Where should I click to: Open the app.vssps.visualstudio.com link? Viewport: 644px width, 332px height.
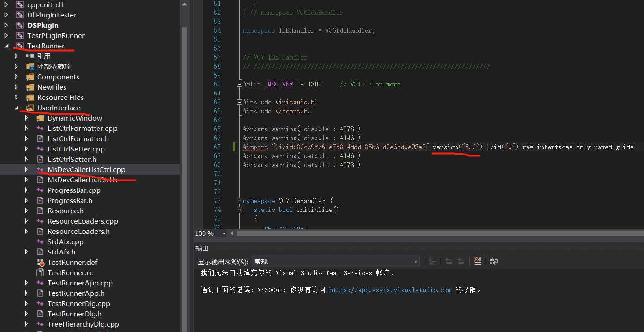point(390,290)
